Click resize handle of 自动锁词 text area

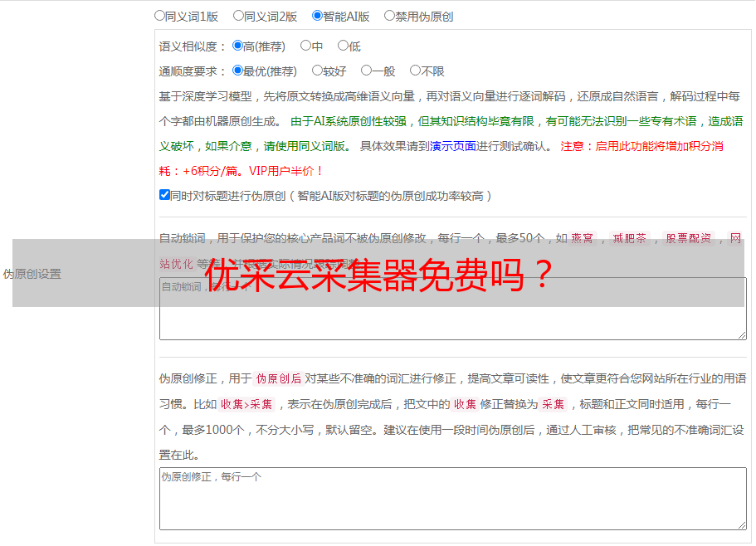click(x=742, y=334)
